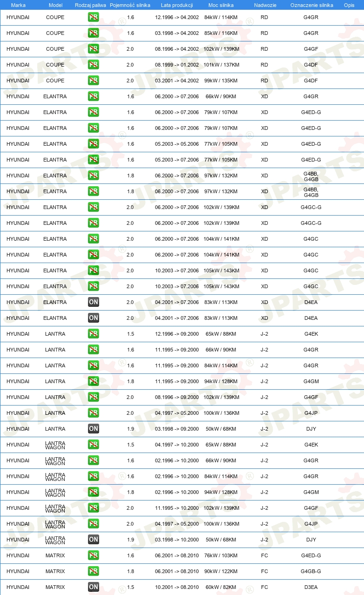Click petrol icon in LANTRA 09.2000 66kW / 90KM row
This screenshot has width=364, height=595.
[93, 350]
